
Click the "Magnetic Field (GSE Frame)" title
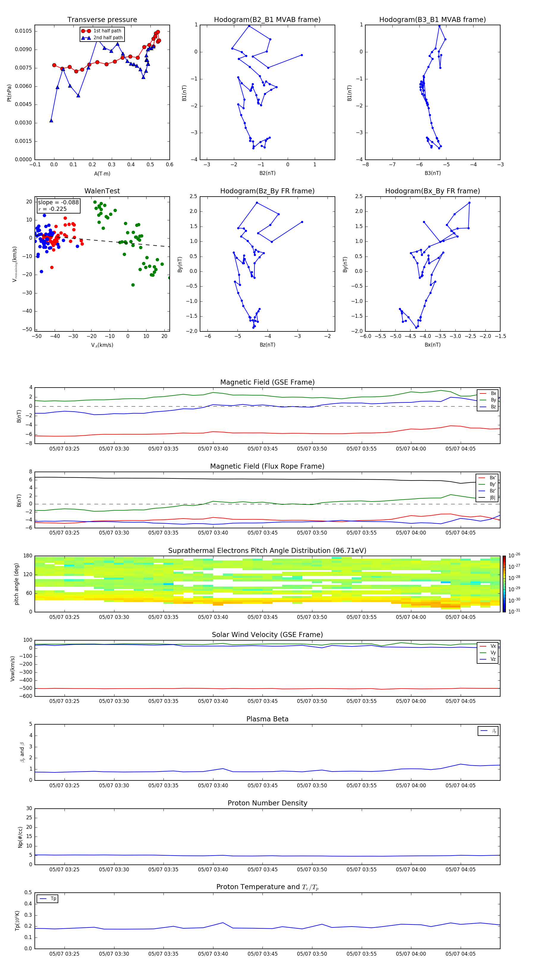click(x=267, y=382)
